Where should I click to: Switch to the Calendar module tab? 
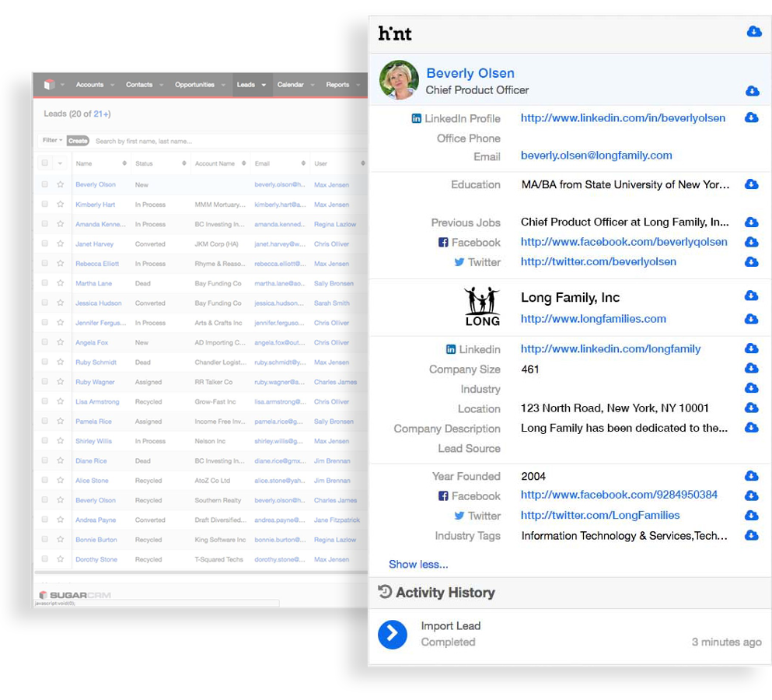point(290,85)
